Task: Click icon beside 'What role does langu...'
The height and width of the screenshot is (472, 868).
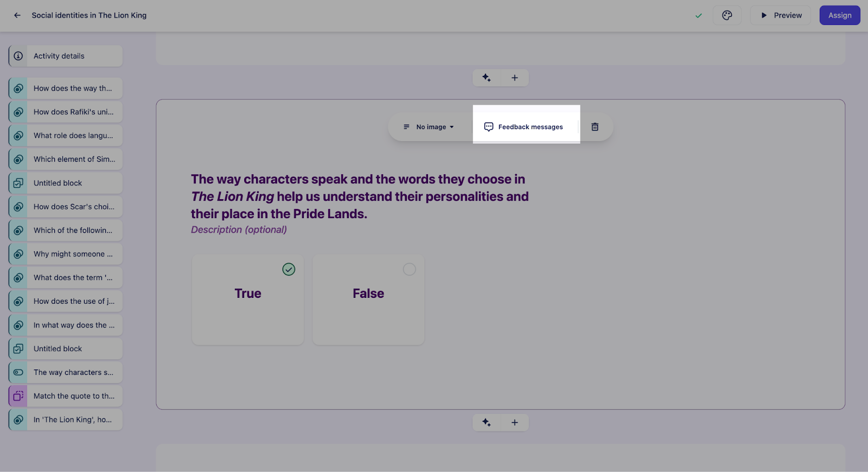Action: [x=18, y=136]
